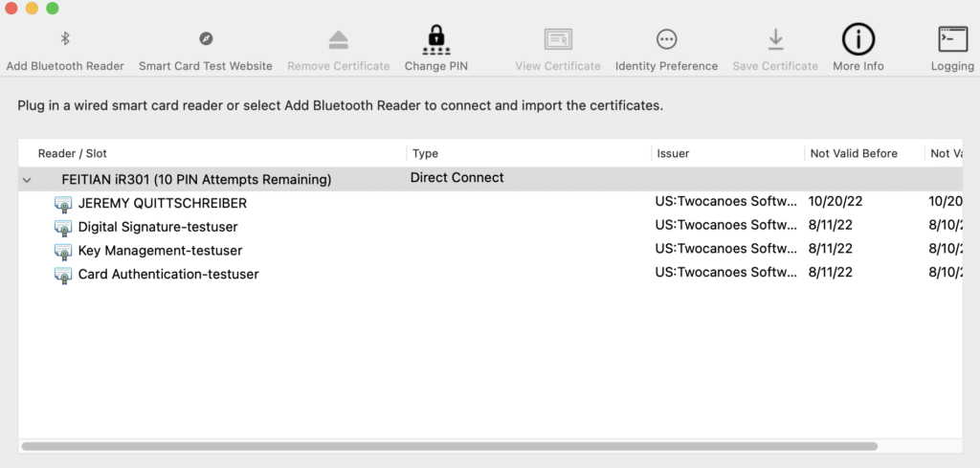Open Identity Preference ellipsis icon
980x468 pixels.
tap(666, 39)
